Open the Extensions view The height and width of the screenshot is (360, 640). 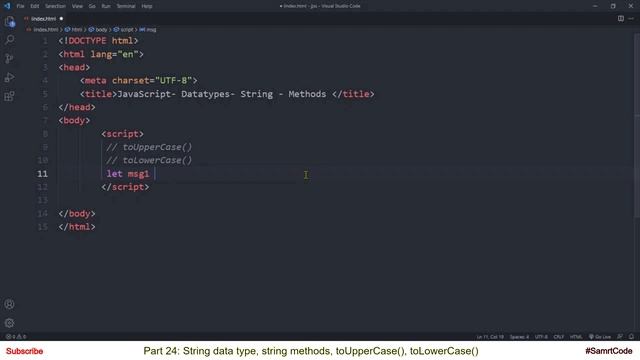click(x=9, y=96)
